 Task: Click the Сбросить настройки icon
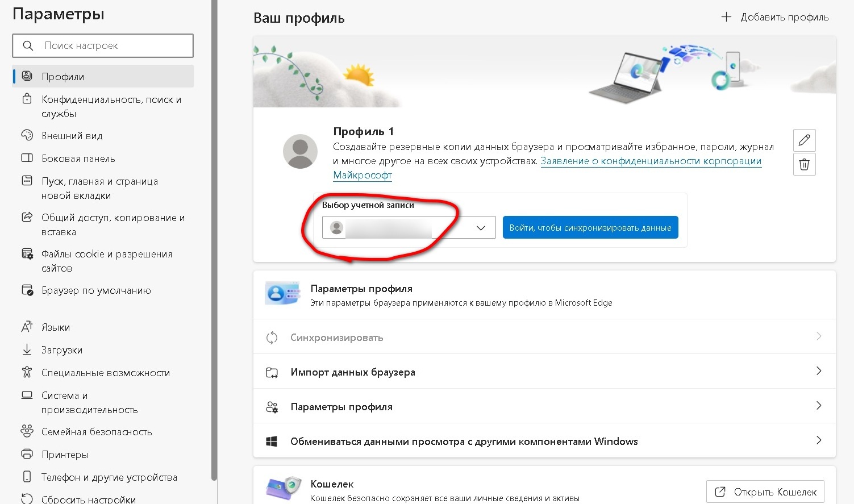(27, 499)
